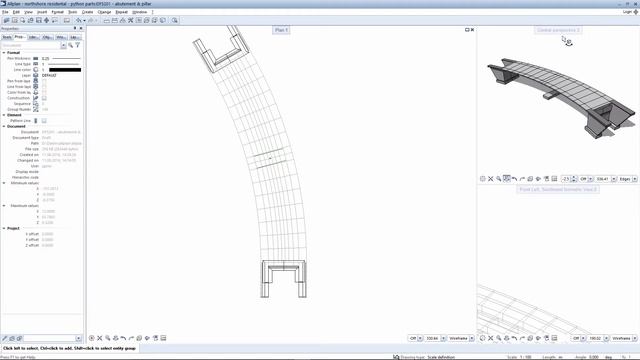Viewport: 640px width, 360px height.
Task: Click the magnifier icon in perspective view toolbar
Action: tap(499, 179)
